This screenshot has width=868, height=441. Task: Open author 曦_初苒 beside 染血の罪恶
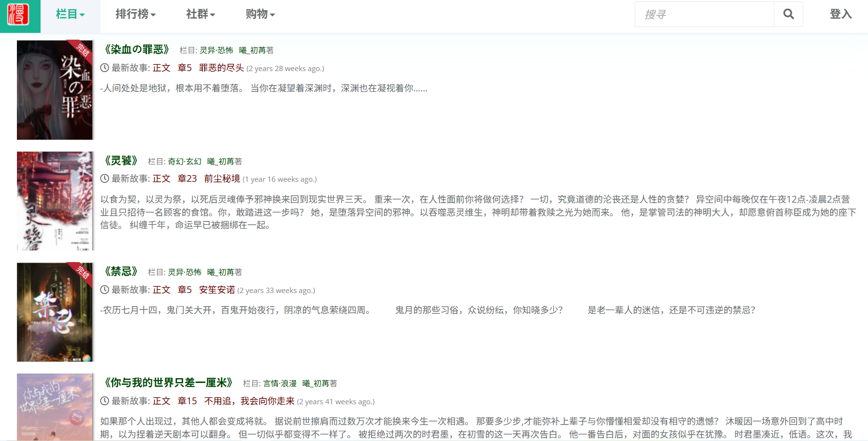click(252, 50)
